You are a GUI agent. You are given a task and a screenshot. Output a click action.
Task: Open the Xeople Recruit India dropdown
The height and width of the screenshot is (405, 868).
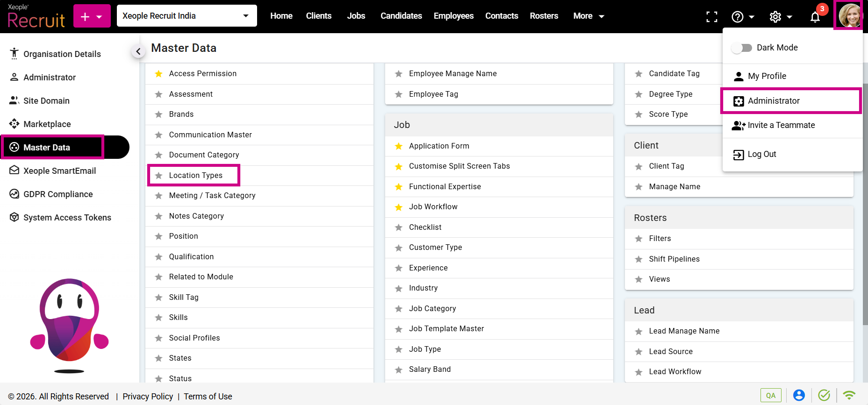tap(187, 16)
